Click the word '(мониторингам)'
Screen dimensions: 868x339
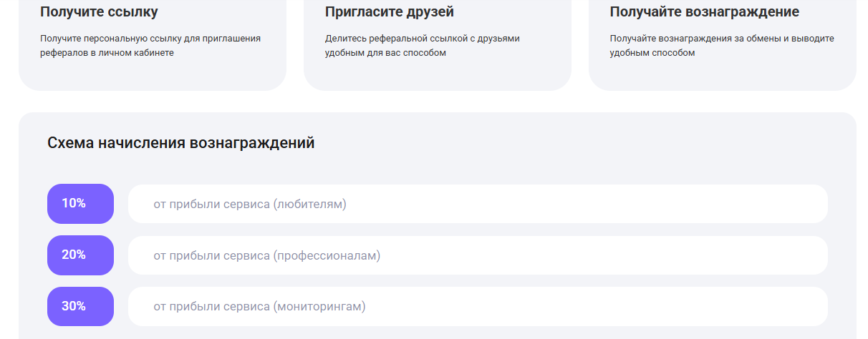[319, 307]
